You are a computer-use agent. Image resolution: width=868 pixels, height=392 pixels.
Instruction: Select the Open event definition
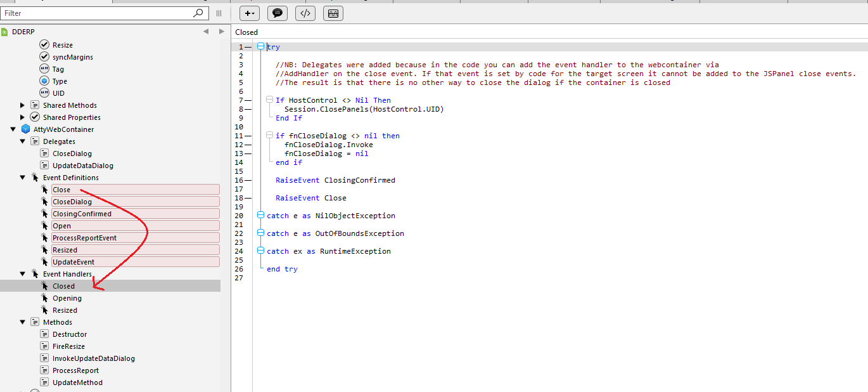136,226
